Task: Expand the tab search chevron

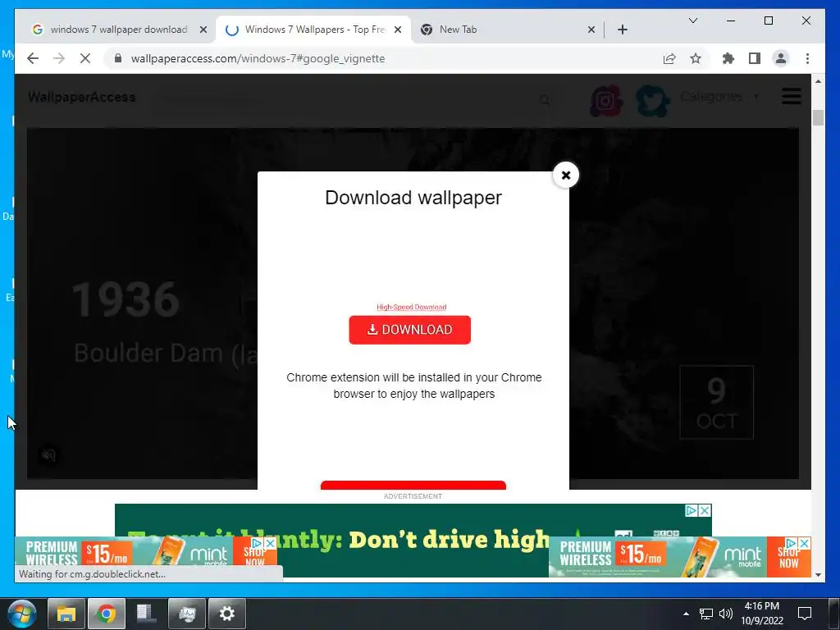Action: [x=692, y=21]
